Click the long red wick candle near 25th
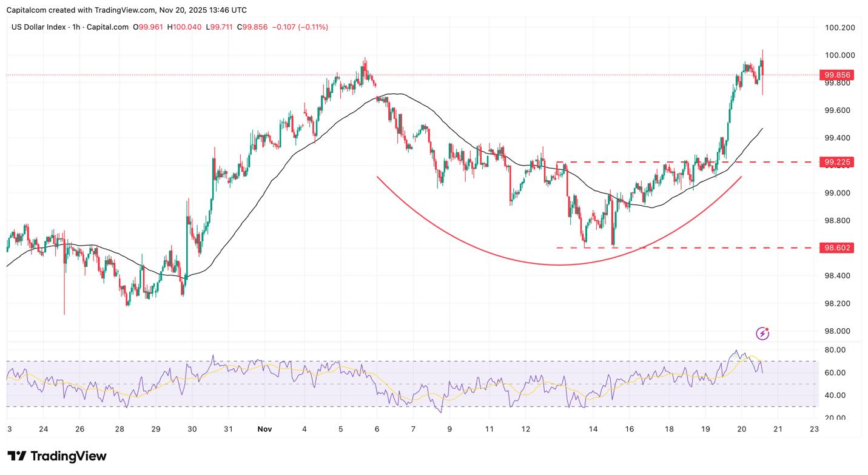The height and width of the screenshot is (475, 868). pos(64,291)
